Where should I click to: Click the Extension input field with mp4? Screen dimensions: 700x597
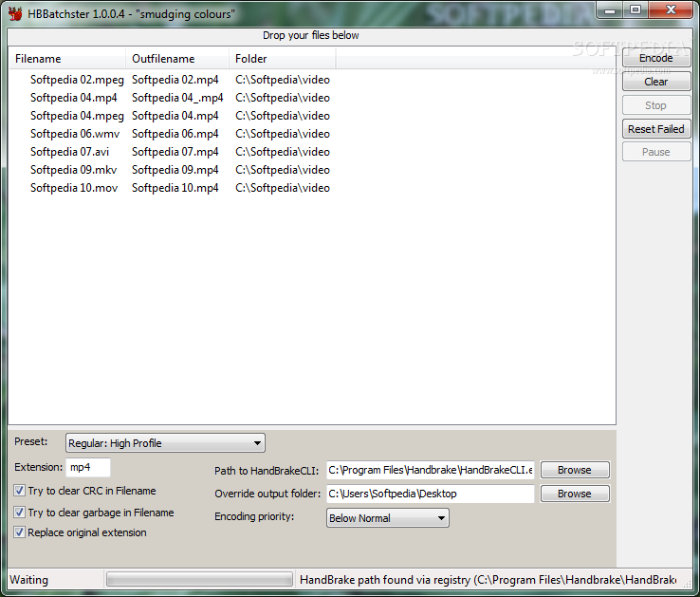tap(88, 467)
